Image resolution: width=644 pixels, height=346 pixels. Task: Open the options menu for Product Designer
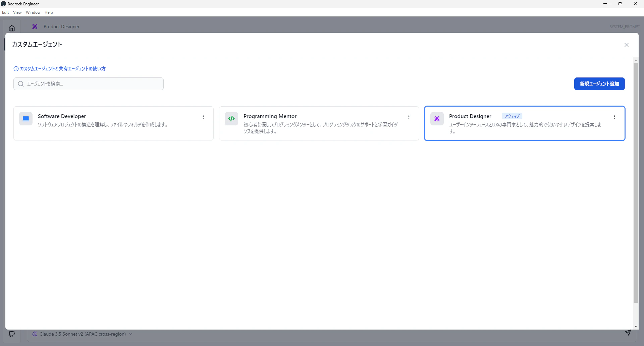click(614, 117)
